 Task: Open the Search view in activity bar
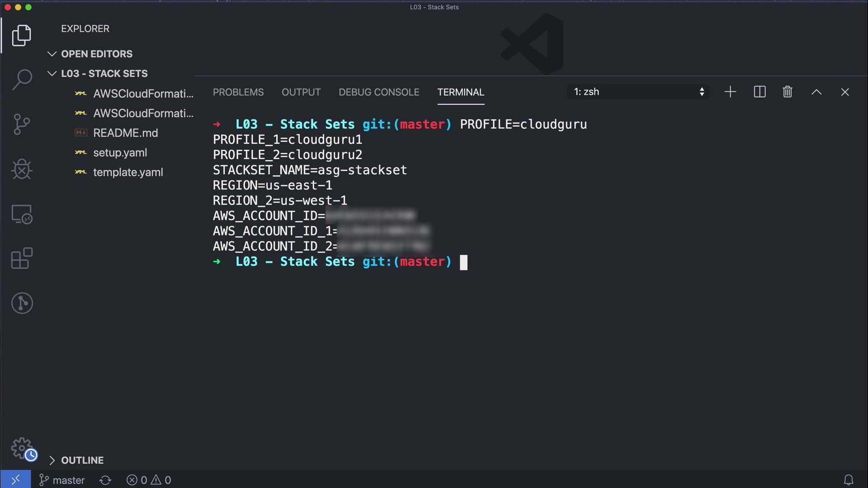[x=22, y=80]
